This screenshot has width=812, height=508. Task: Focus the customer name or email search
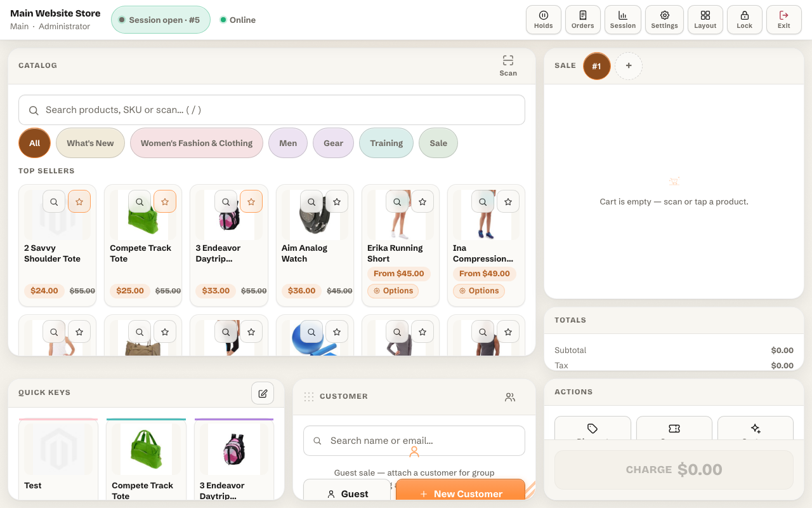coord(414,441)
